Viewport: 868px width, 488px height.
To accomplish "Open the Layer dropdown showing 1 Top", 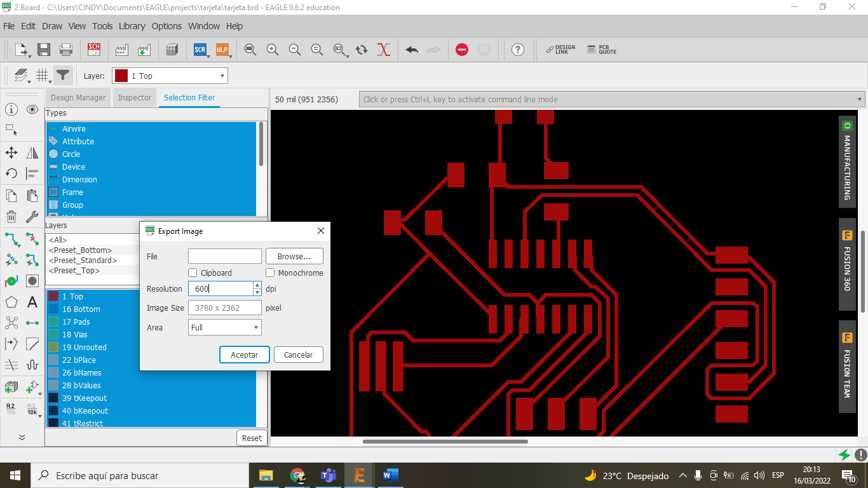I will tap(170, 76).
